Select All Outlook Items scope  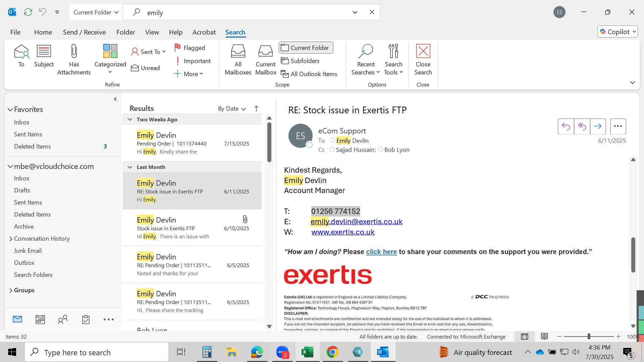click(x=309, y=74)
